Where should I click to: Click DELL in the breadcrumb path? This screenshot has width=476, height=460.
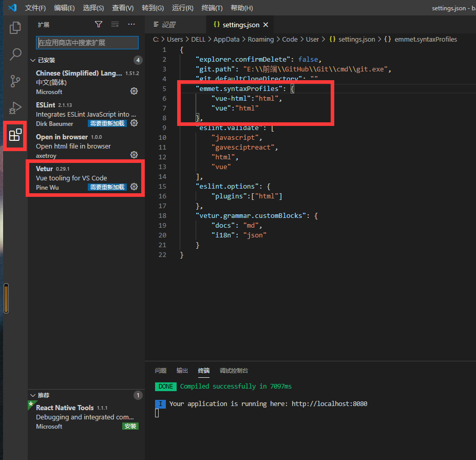(x=198, y=40)
